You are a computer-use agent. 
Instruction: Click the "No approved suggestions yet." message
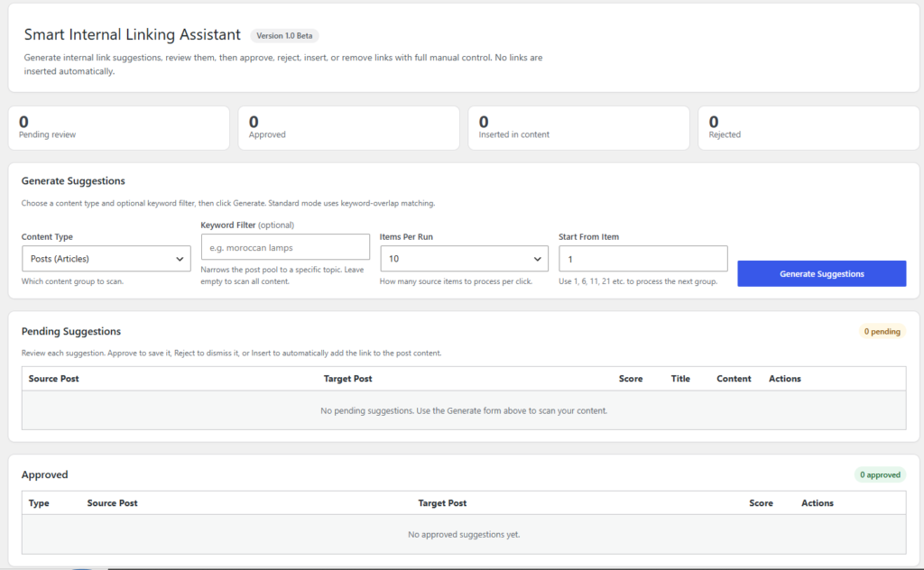pyautogui.click(x=464, y=535)
